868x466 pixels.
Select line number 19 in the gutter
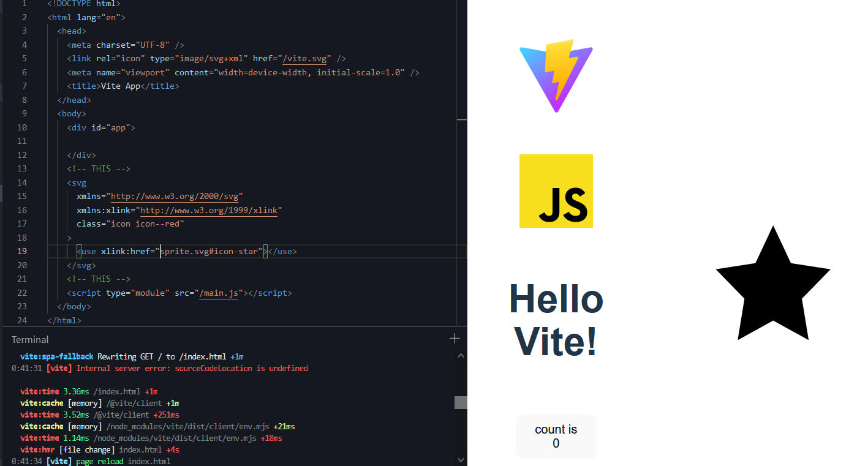[x=21, y=251]
